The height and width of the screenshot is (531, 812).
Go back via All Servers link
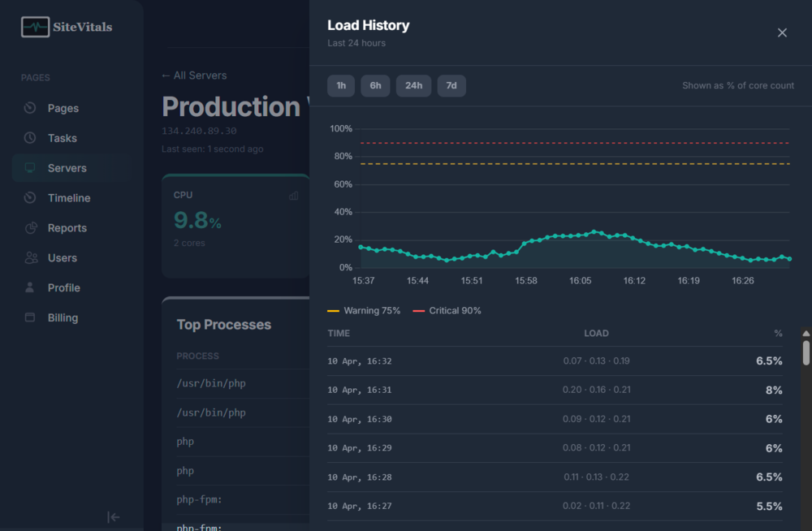coord(193,75)
